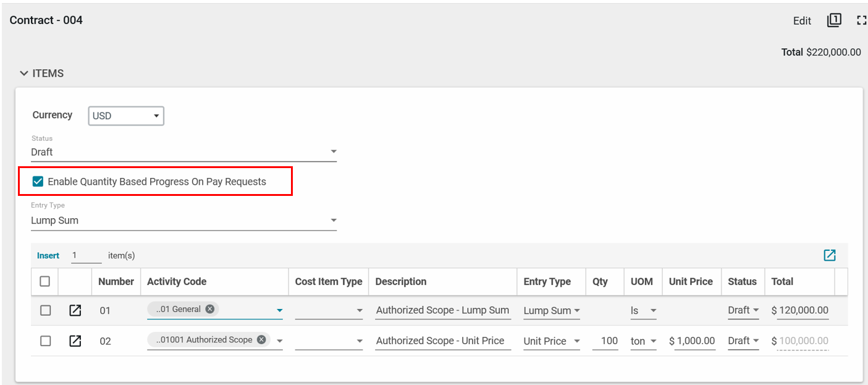Click the Description column header
This screenshot has width=868, height=385.
[401, 281]
